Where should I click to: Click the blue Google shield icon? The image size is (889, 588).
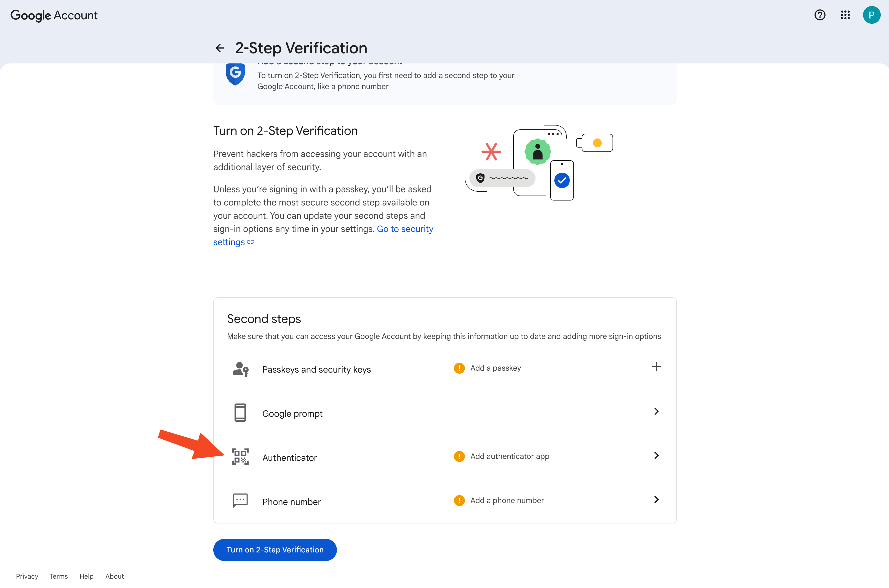coord(235,74)
